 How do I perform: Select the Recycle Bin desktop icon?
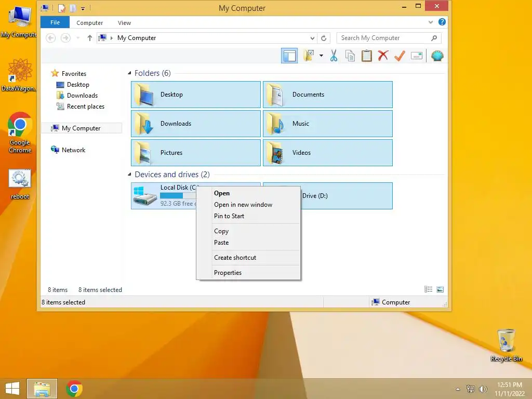(506, 345)
